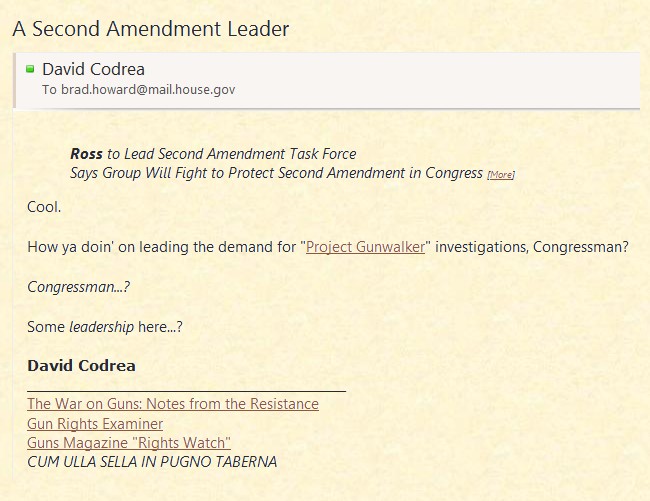
Task: Click the CUM ULLA SELLA IN PUGNO TABERNA motto
Action: click(152, 462)
